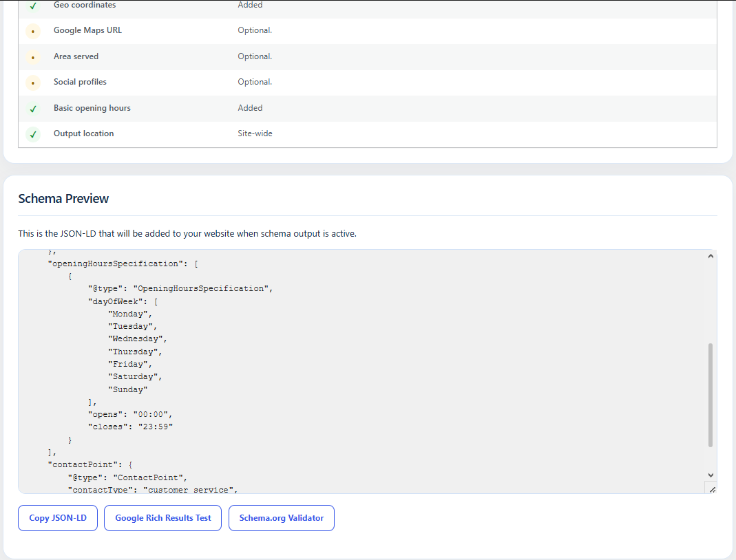
Task: Select the Basic opening hours label
Action: 92,108
